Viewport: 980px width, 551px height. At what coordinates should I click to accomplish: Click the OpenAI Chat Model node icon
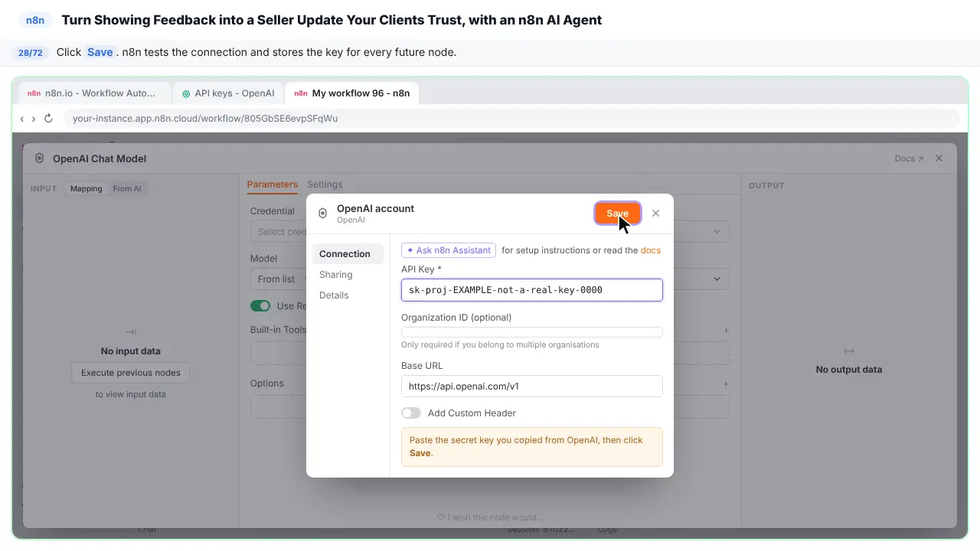[x=40, y=158]
